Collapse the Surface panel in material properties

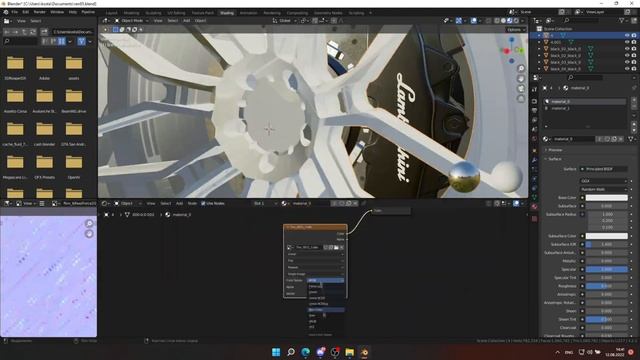(x=555, y=159)
